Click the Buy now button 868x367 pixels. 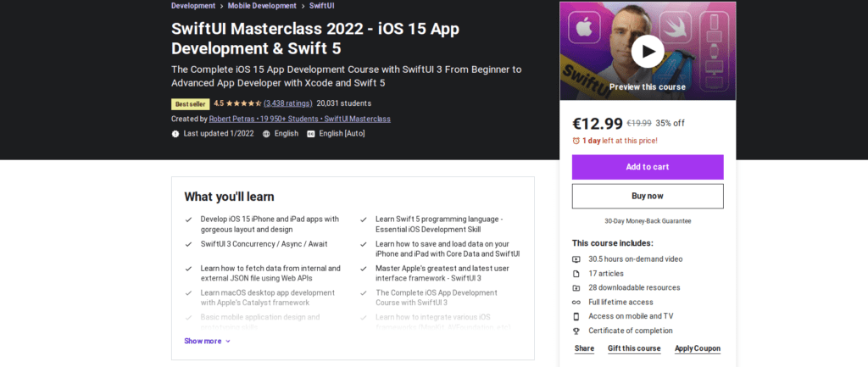click(647, 196)
